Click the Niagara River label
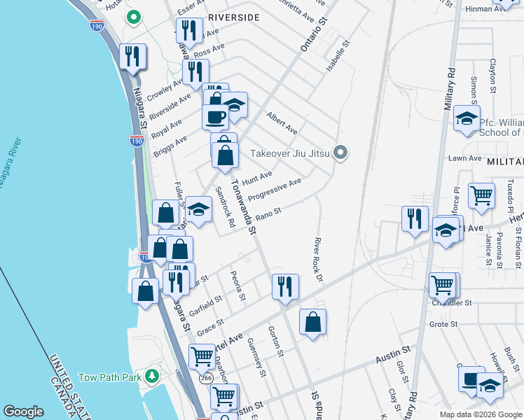 (x=9, y=162)
